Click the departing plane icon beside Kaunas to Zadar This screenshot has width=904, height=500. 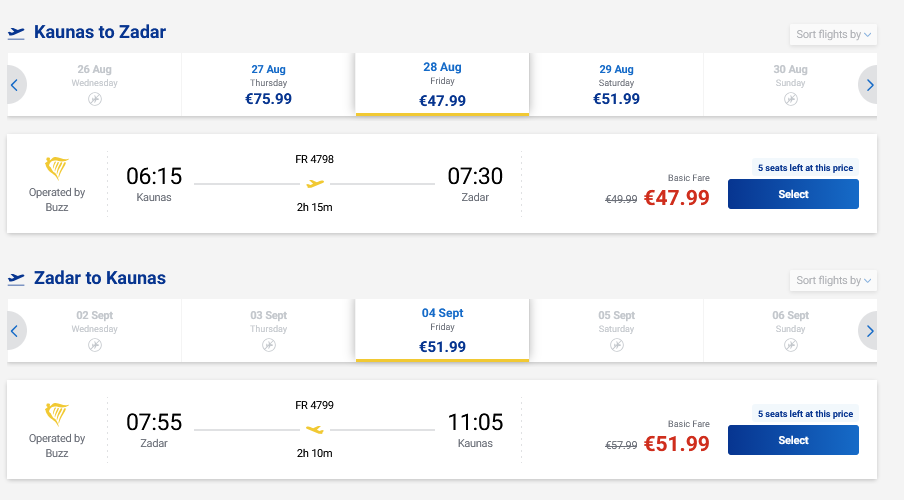(x=16, y=33)
